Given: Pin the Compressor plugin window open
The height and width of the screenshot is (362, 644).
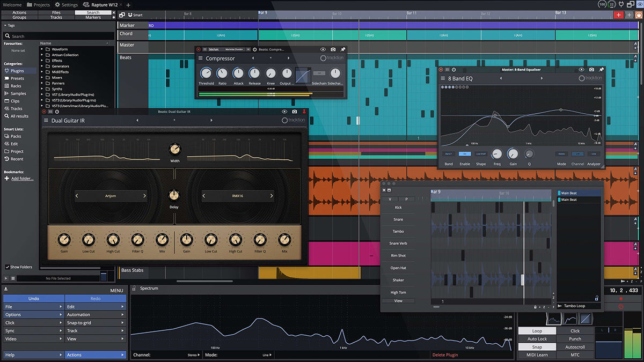Looking at the screenshot, I should click(342, 49).
